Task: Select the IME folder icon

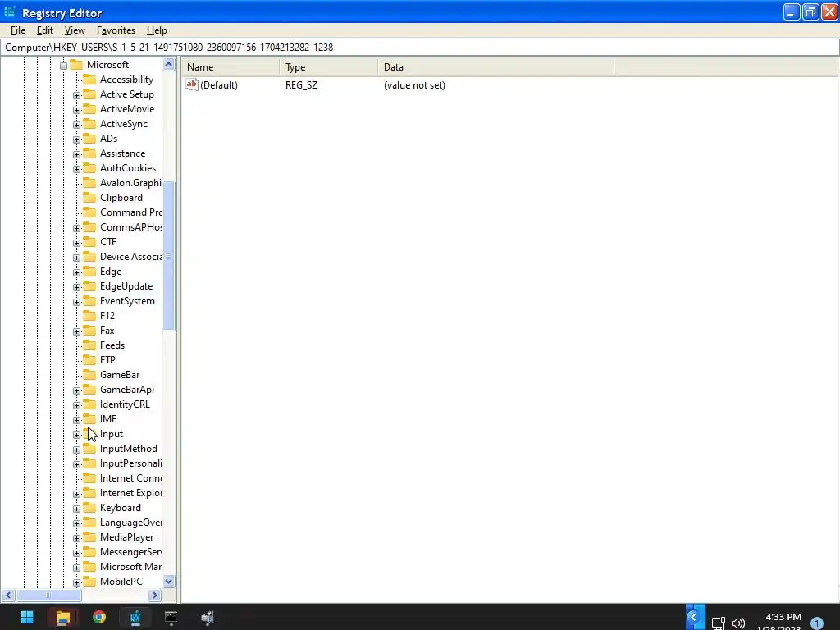Action: (x=89, y=419)
